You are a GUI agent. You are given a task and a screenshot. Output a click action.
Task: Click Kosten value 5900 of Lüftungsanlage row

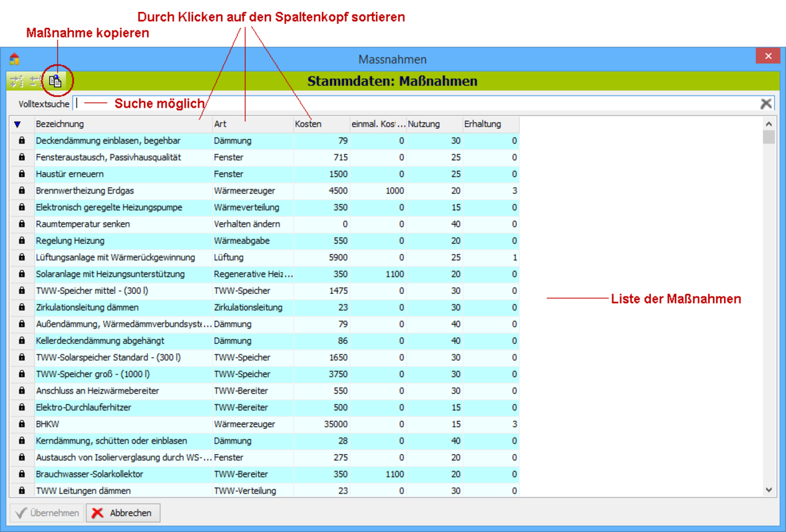point(338,257)
